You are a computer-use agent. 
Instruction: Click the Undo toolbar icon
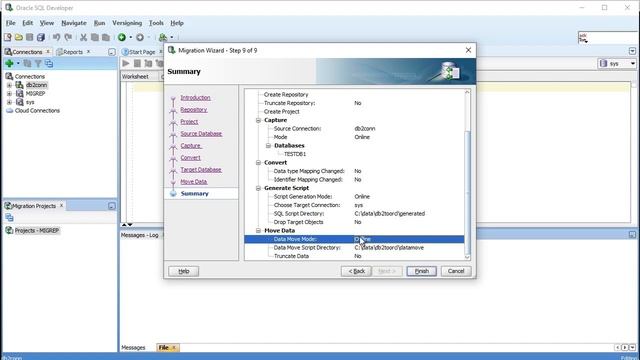click(x=56, y=38)
